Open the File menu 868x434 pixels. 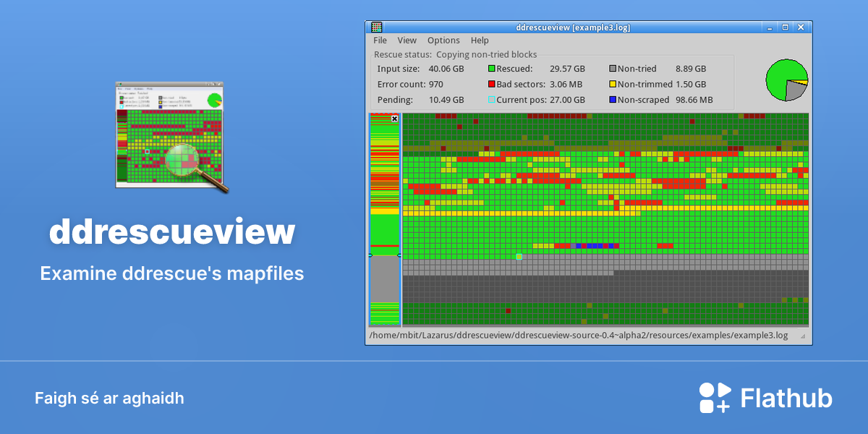(x=380, y=41)
